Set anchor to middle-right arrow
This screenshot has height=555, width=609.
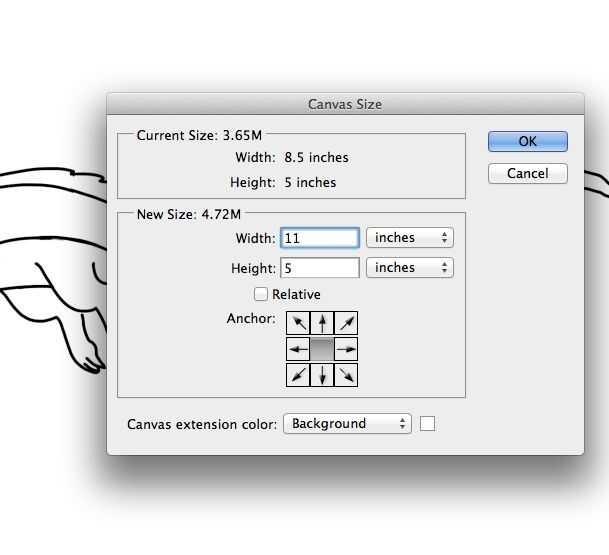pyautogui.click(x=346, y=349)
